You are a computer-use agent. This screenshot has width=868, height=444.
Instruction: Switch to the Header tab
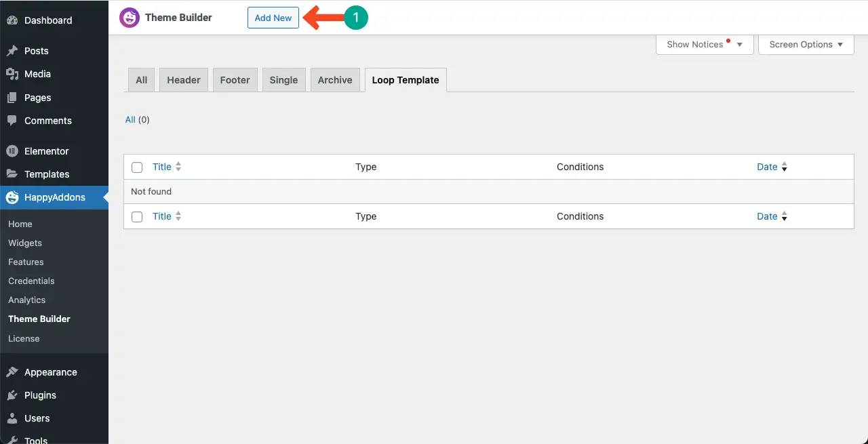[x=184, y=80]
